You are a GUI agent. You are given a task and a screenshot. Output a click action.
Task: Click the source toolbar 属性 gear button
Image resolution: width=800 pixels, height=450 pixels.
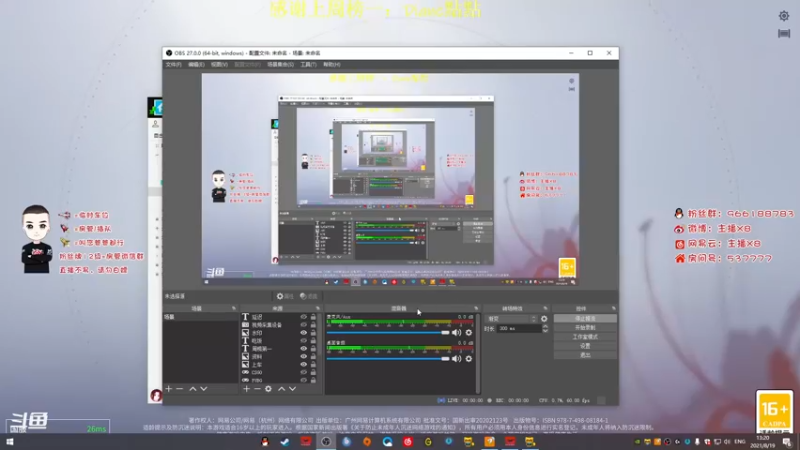coord(285,296)
